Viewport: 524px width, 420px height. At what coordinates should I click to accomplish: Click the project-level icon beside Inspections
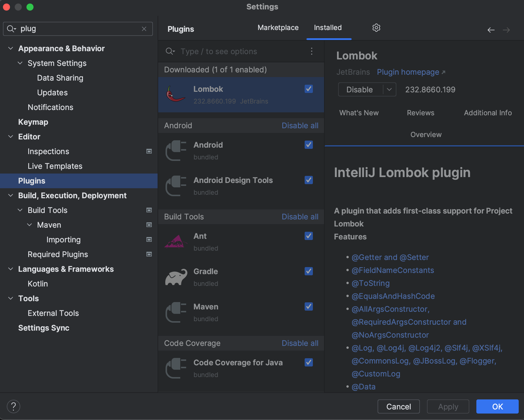149,151
